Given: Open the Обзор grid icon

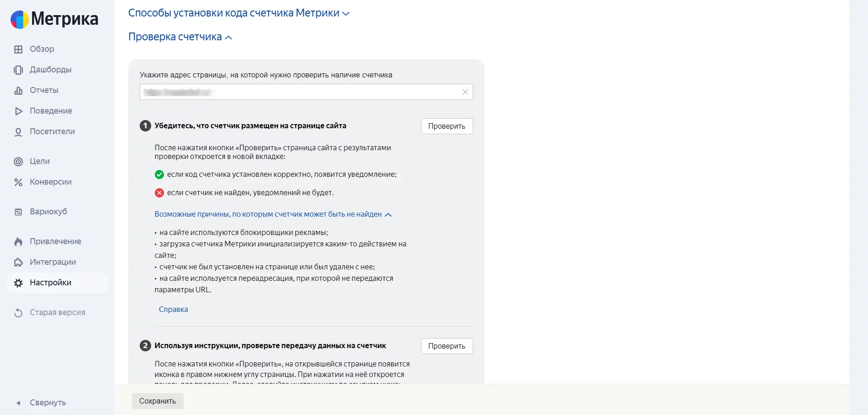Looking at the screenshot, I should [x=18, y=49].
